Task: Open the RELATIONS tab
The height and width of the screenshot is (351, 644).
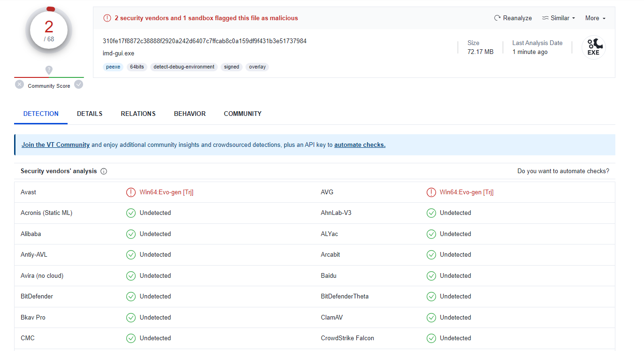Action: [x=138, y=114]
